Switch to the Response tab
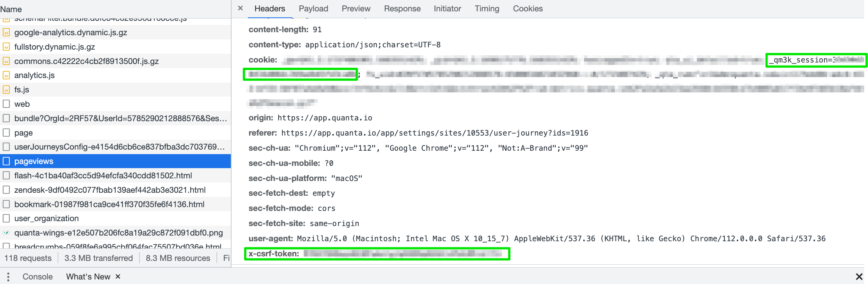 [402, 9]
